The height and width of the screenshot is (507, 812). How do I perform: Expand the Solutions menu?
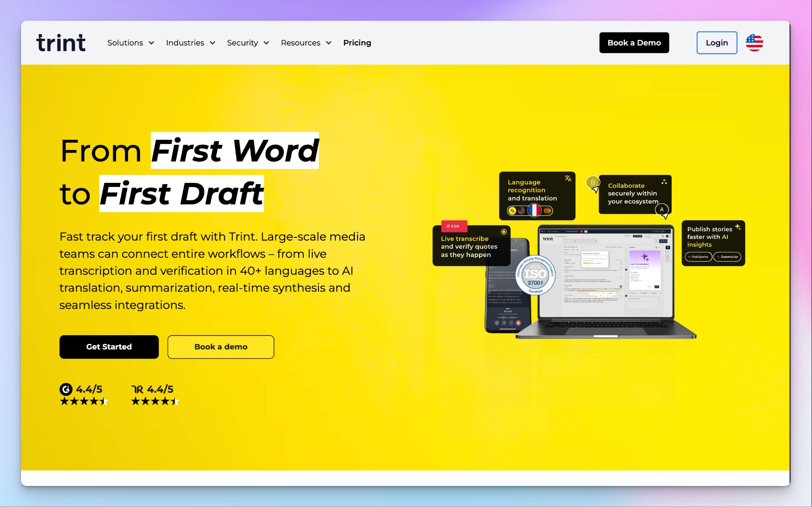(130, 43)
